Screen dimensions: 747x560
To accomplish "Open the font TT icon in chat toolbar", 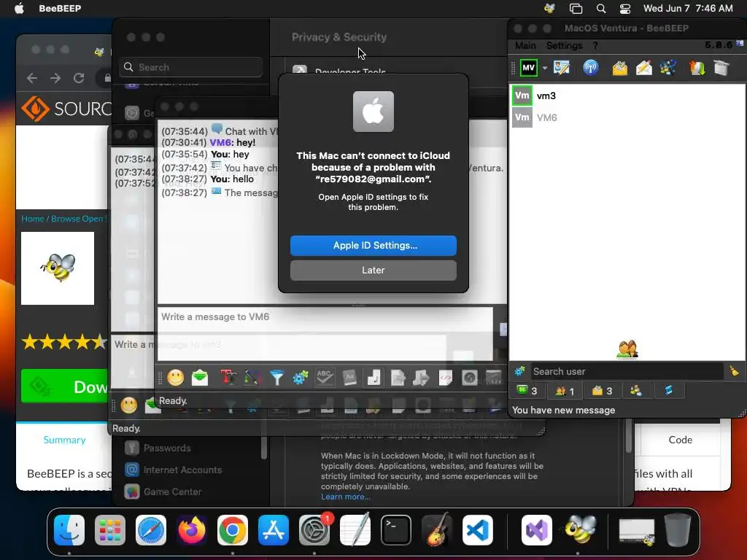I will click(228, 378).
